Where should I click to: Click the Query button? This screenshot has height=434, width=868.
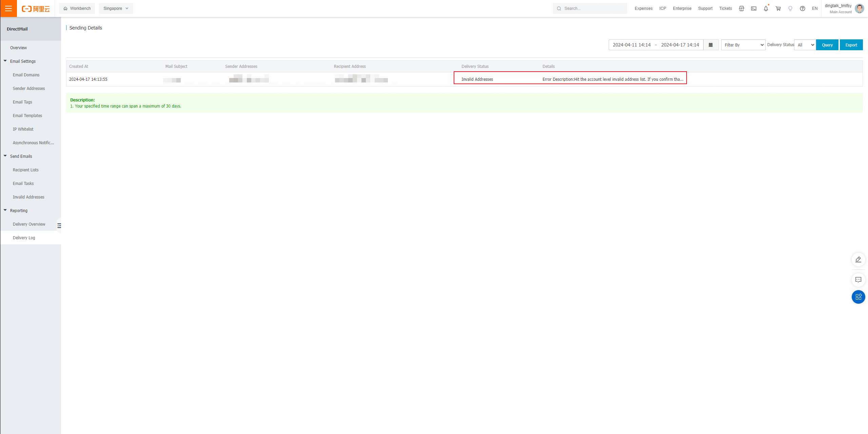827,45
